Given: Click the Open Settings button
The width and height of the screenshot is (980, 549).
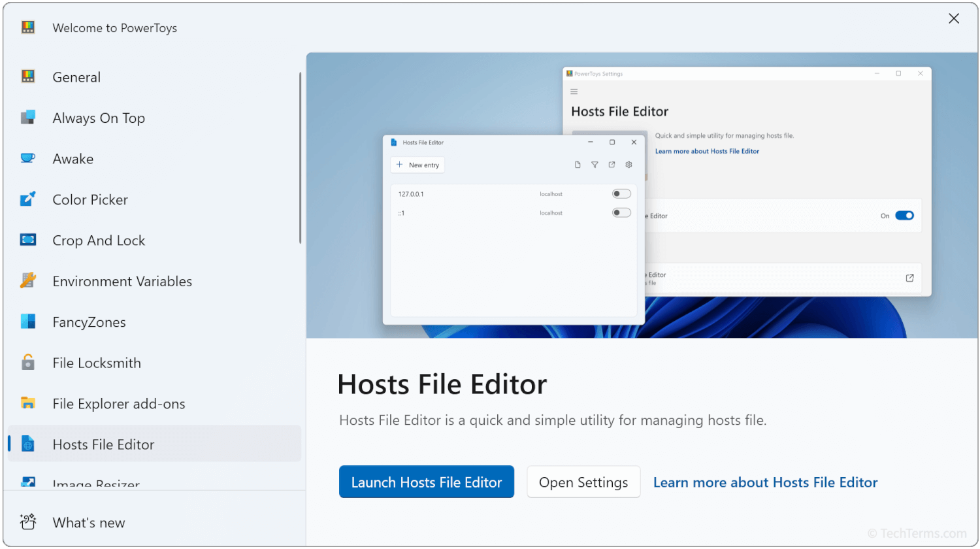Looking at the screenshot, I should (x=583, y=482).
